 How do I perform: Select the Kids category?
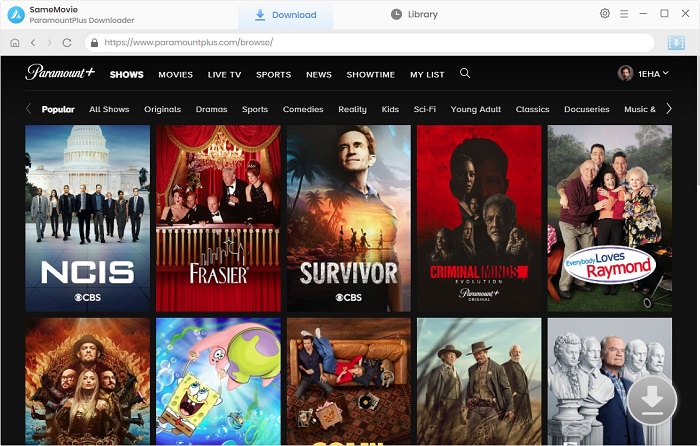click(x=390, y=109)
